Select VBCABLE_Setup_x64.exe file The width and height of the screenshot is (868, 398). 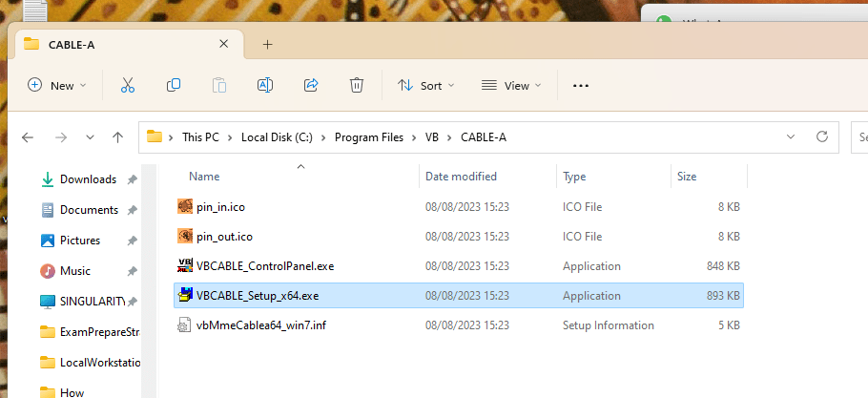tap(459, 296)
